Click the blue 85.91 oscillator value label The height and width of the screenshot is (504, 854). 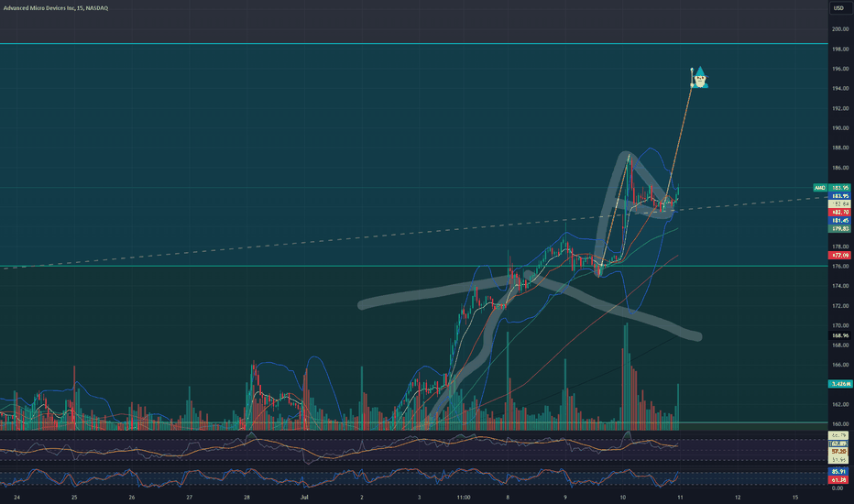pyautogui.click(x=839, y=471)
